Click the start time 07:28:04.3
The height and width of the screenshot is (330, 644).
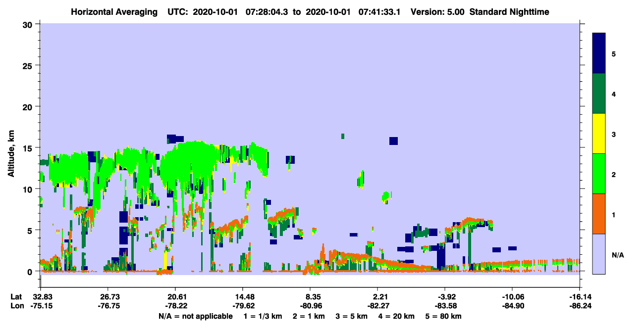click(x=266, y=11)
